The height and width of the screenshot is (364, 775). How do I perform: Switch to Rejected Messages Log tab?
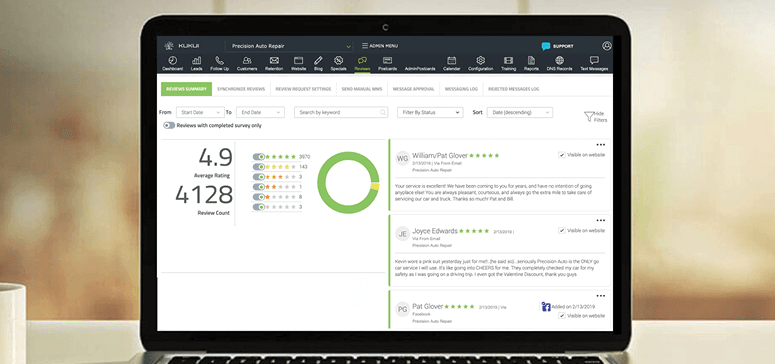[x=513, y=89]
